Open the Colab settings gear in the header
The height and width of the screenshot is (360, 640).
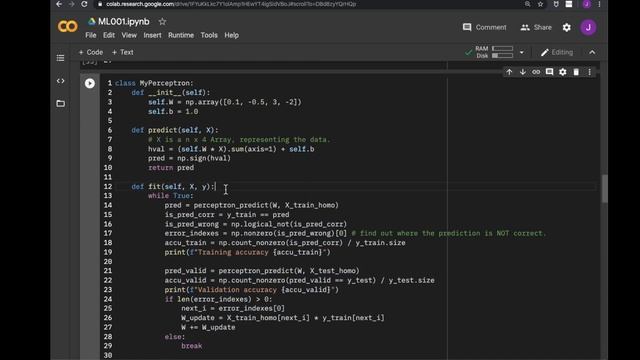point(567,27)
